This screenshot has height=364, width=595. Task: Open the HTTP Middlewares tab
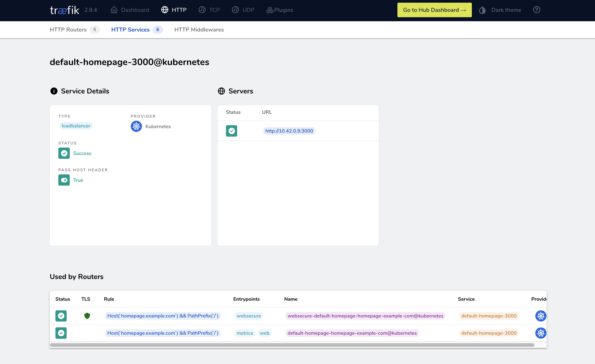(x=199, y=30)
